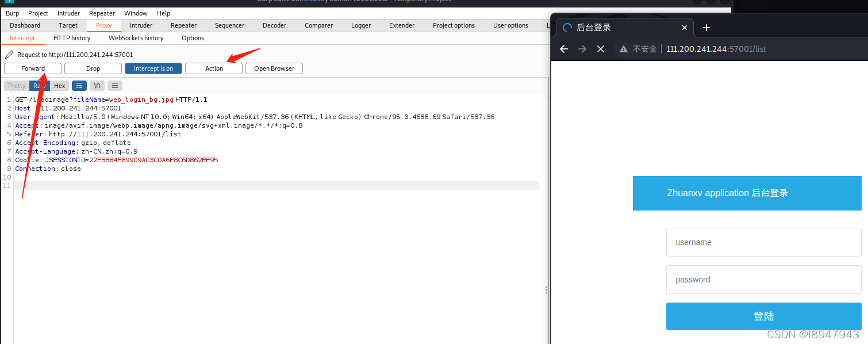
Task: Switch to the Decoder tab
Action: pyautogui.click(x=274, y=25)
